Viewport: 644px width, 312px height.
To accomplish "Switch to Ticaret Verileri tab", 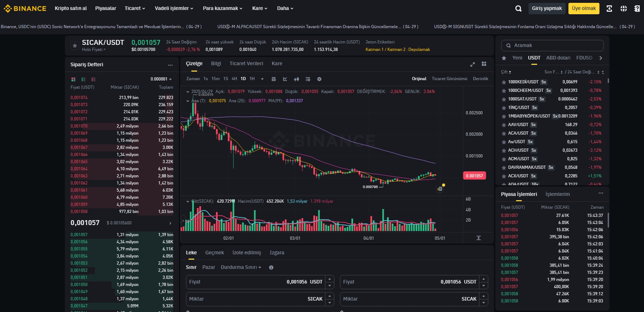I will pos(246,63).
